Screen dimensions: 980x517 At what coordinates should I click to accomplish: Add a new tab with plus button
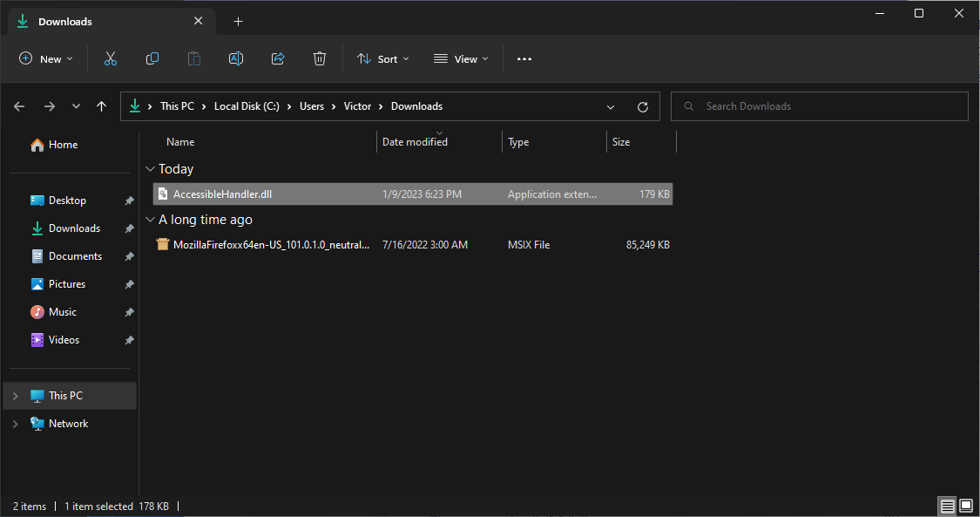pyautogui.click(x=238, y=21)
